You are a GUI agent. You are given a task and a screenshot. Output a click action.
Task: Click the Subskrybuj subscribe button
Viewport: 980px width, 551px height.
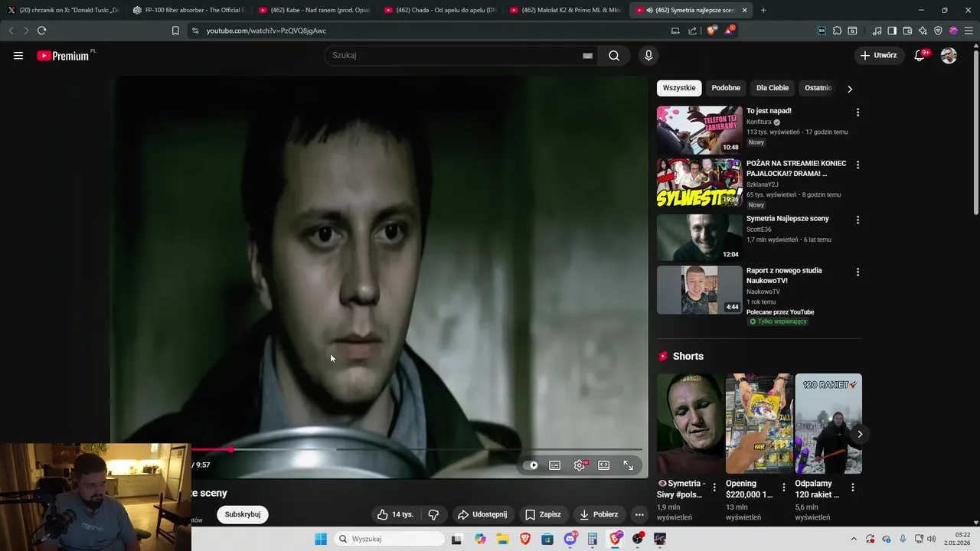tap(243, 514)
